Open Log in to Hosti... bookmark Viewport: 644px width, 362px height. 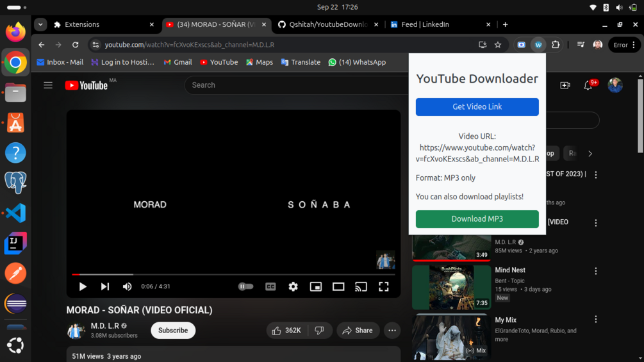point(123,62)
